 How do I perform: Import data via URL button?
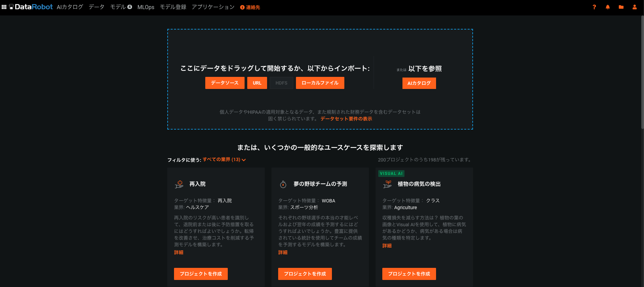257,83
